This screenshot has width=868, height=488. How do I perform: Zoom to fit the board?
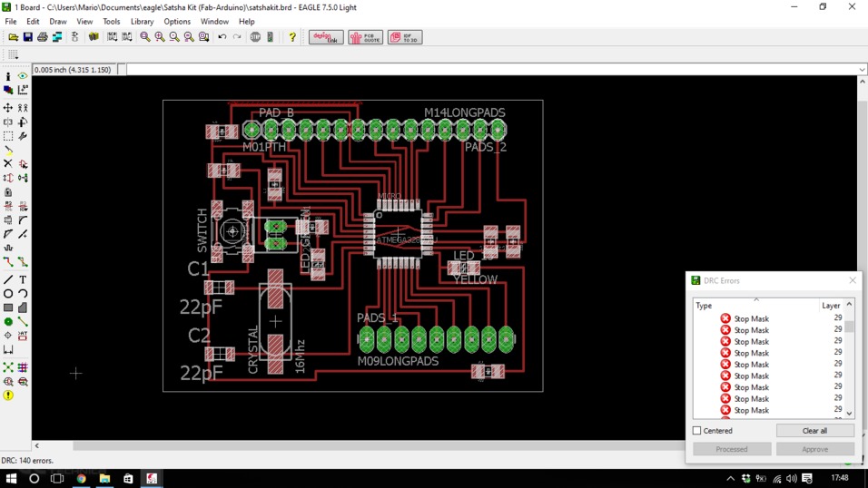coord(145,37)
